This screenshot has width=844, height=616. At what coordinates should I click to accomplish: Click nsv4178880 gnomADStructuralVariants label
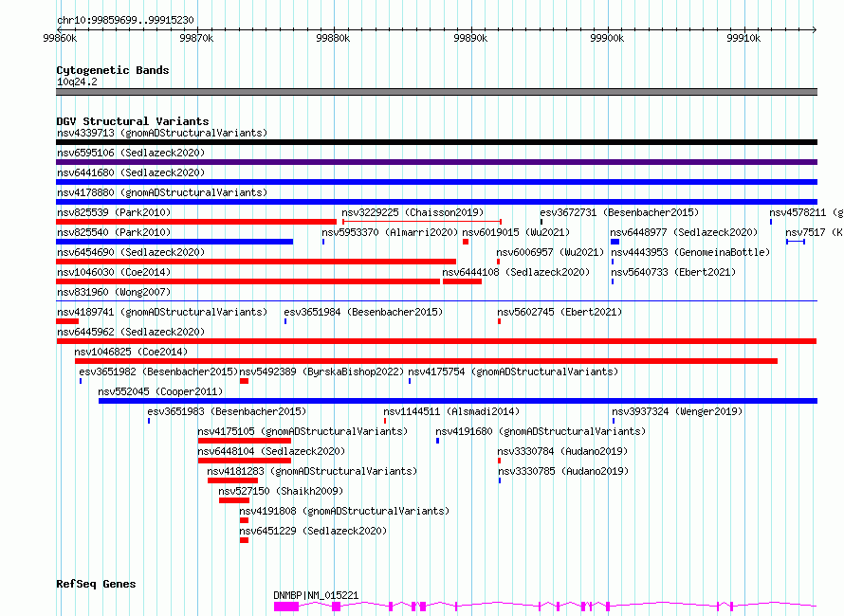162,192
